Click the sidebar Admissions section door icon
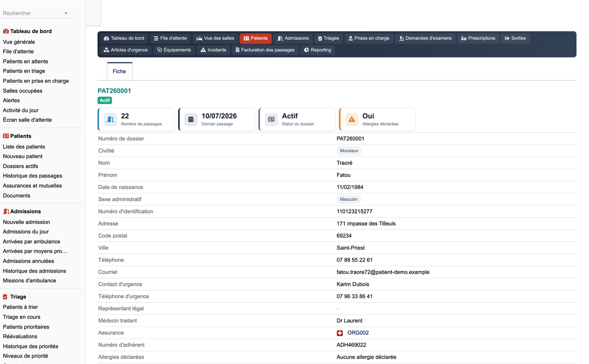The image size is (589, 364). (6, 211)
